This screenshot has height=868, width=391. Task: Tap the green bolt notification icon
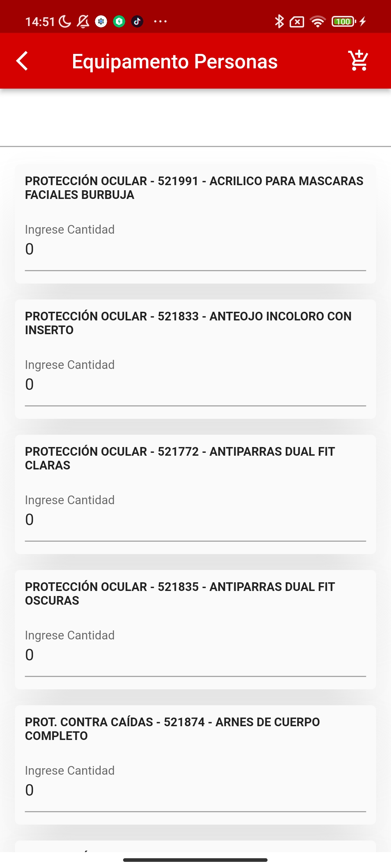(119, 22)
